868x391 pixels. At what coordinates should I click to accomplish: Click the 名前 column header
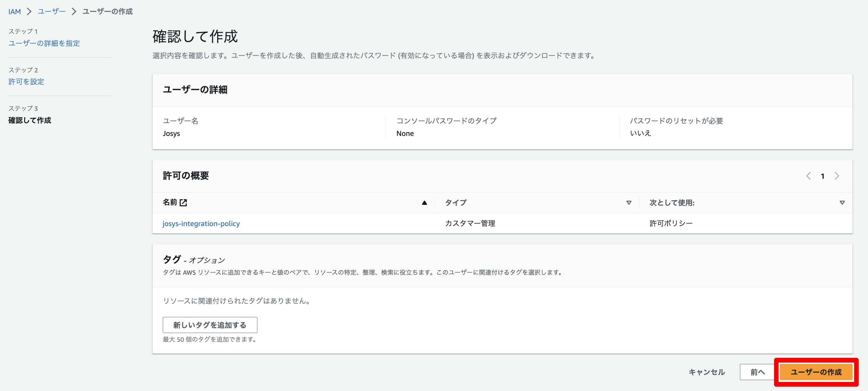point(170,202)
